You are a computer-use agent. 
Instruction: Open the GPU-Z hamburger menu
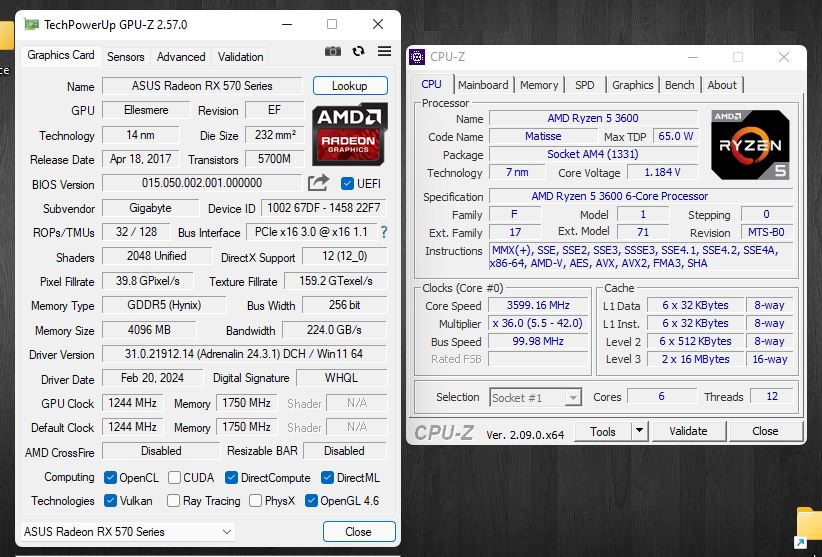tap(384, 51)
